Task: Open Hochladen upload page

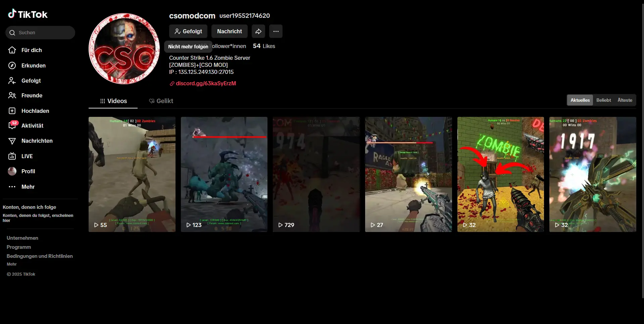Action: 35,111
